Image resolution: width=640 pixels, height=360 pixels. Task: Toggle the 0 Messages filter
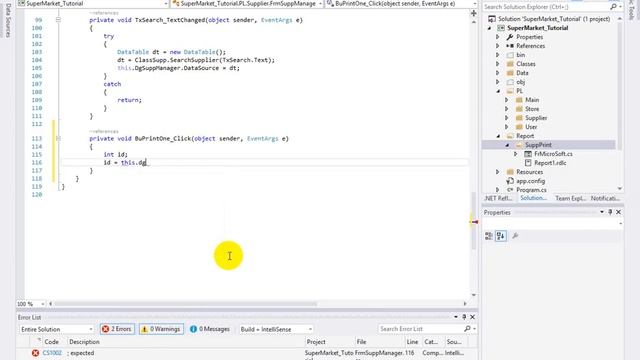210,329
